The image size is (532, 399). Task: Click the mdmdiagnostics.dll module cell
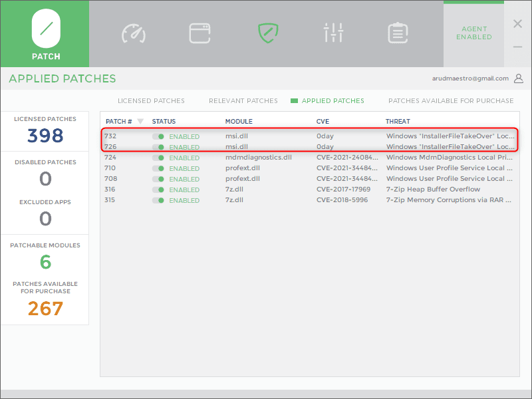pos(259,157)
